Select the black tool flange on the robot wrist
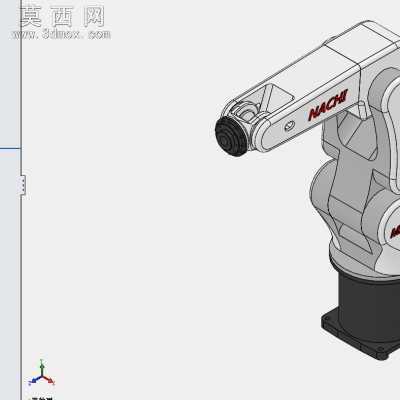Viewport: 400px width, 400px height. tap(231, 136)
